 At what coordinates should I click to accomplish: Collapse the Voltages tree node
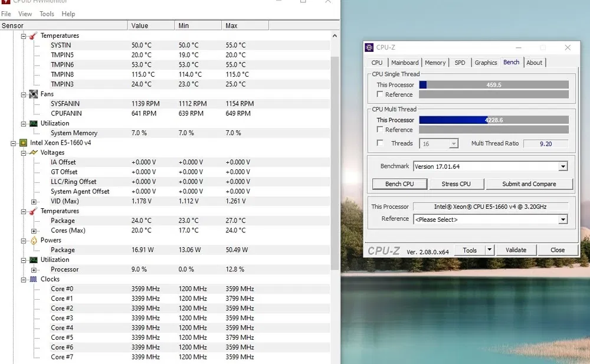click(x=24, y=153)
